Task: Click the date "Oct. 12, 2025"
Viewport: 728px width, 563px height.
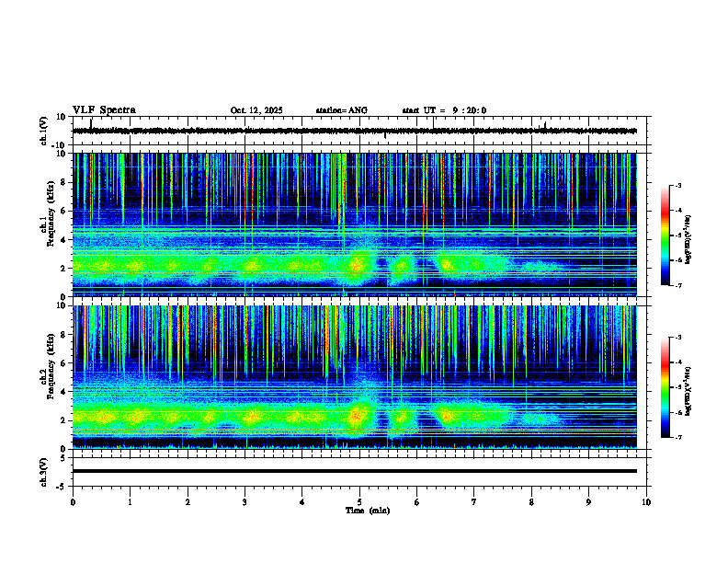Action: [256, 110]
